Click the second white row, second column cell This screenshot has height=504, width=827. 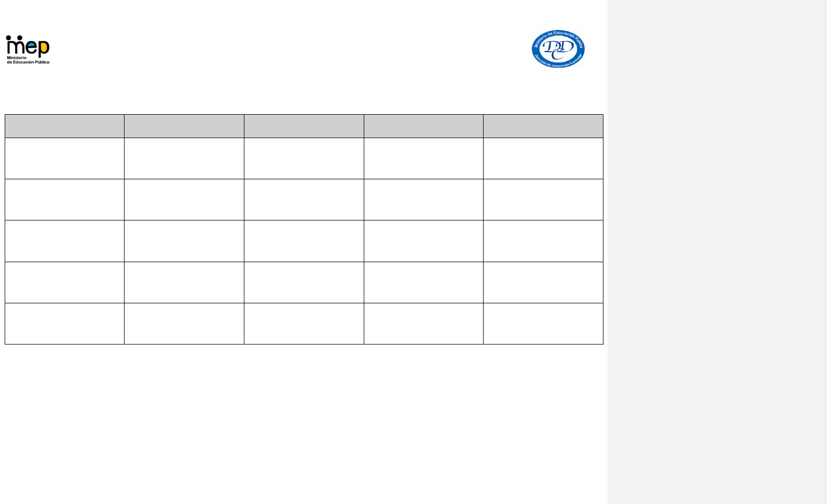[184, 200]
